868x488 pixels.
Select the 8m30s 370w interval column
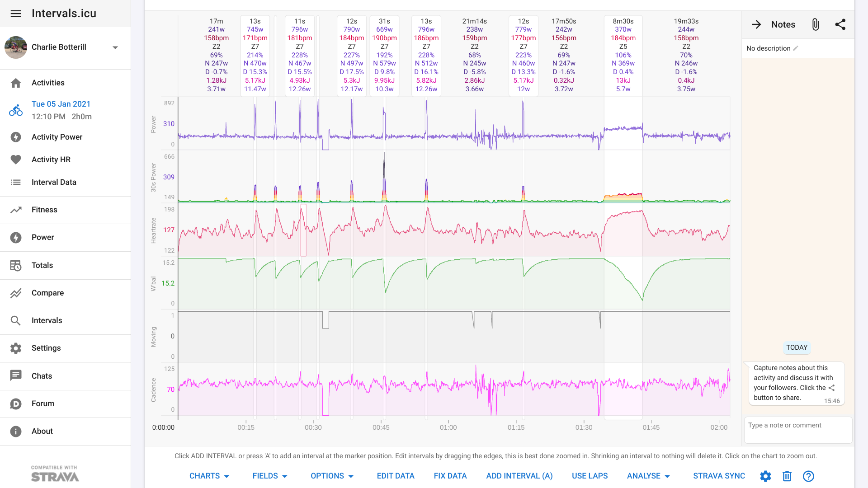click(623, 55)
